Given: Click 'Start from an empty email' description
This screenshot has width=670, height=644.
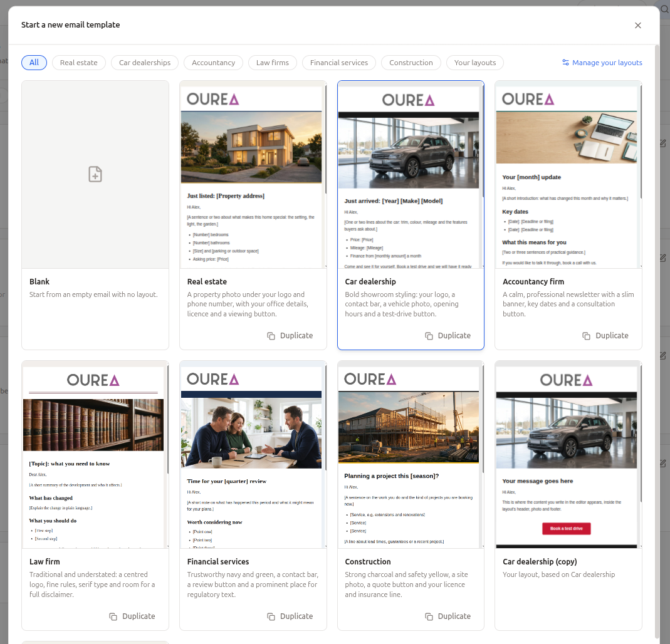Looking at the screenshot, I should pos(93,294).
